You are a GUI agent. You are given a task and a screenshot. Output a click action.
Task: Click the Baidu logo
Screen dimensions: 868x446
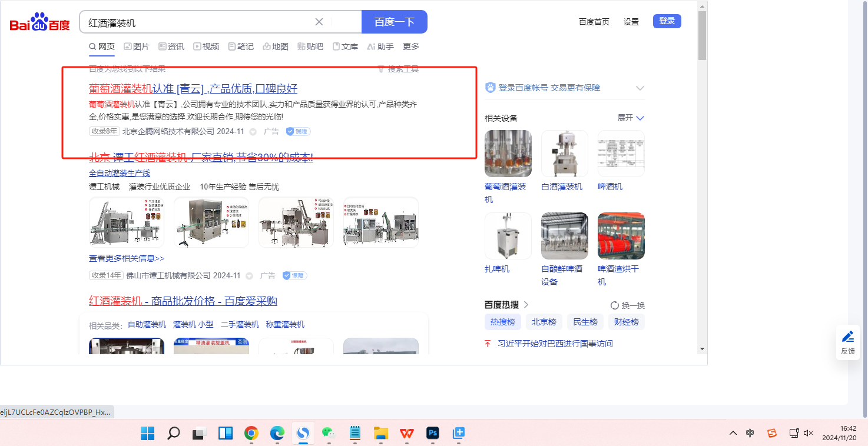[40, 22]
